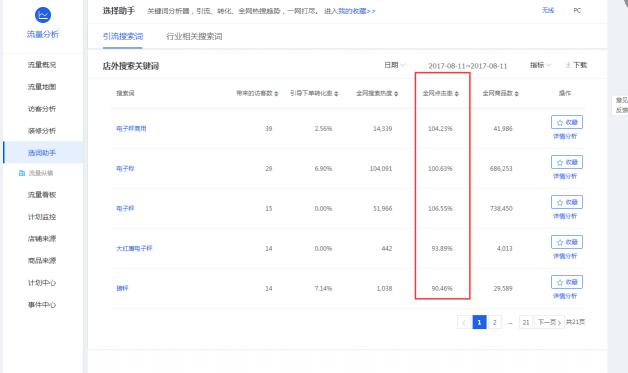Switch to PC view toggle
The height and width of the screenshot is (373, 628).
click(x=577, y=10)
